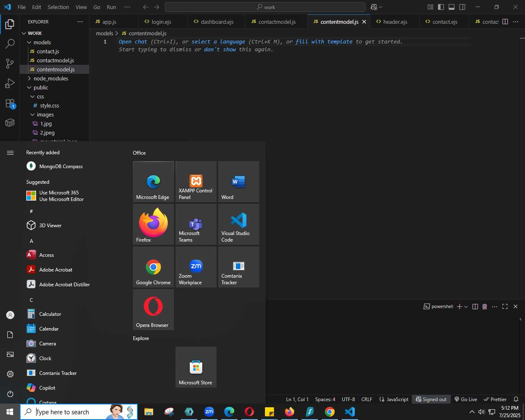Open the Microsoft Edge tile
The image size is (525, 420).
pyautogui.click(x=153, y=182)
